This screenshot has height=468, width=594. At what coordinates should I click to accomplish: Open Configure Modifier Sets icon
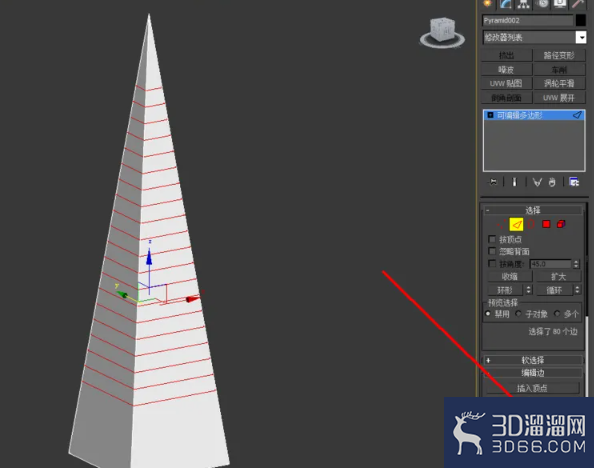point(574,182)
